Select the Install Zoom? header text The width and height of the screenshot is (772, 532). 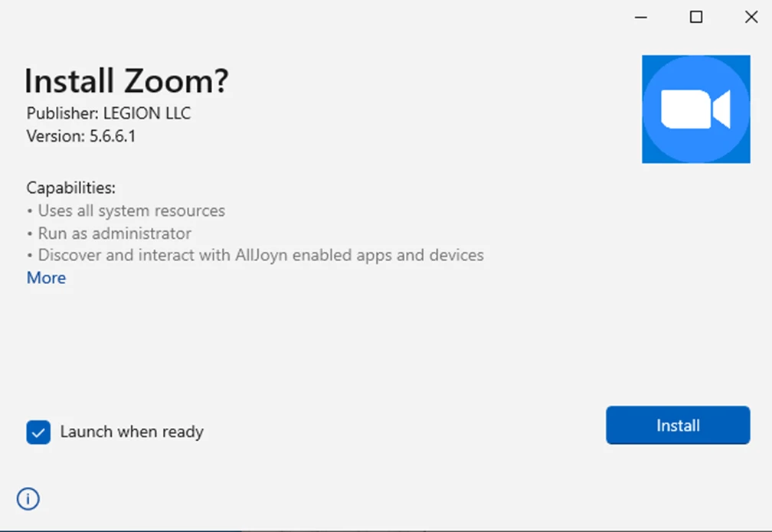(126, 80)
